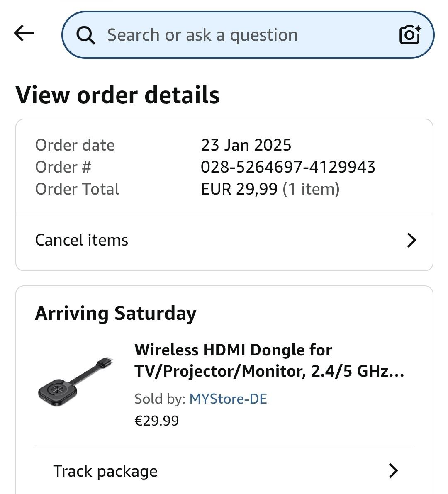Click the magnifying glass search icon

coord(86,35)
